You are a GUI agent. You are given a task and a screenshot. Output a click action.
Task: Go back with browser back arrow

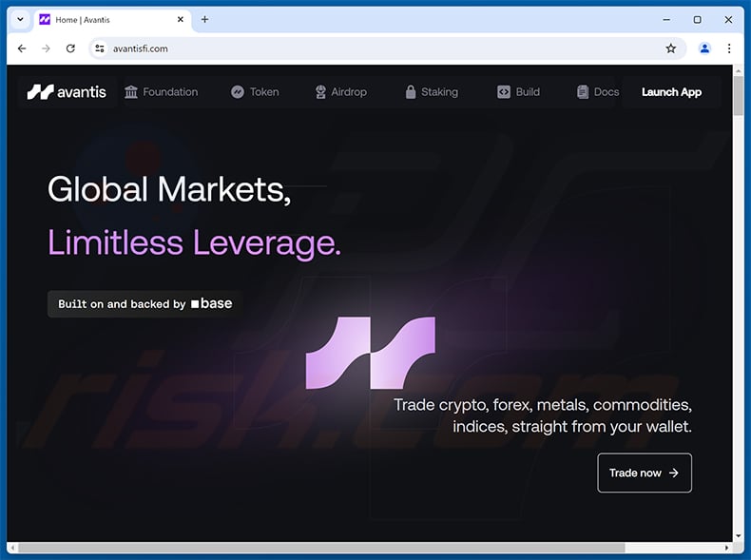pos(22,48)
